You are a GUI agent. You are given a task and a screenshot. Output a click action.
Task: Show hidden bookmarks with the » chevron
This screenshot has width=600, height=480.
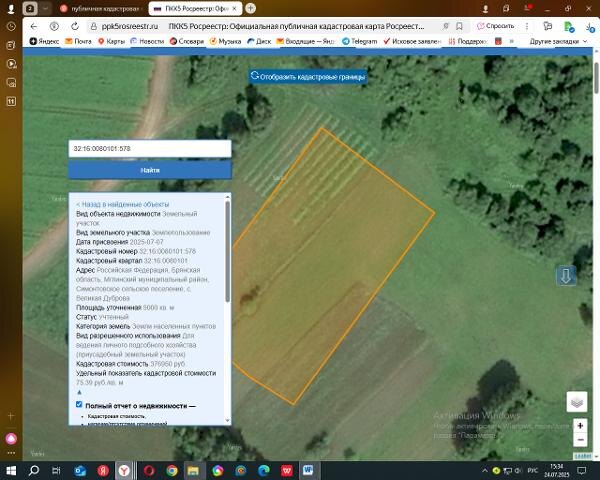coord(512,41)
